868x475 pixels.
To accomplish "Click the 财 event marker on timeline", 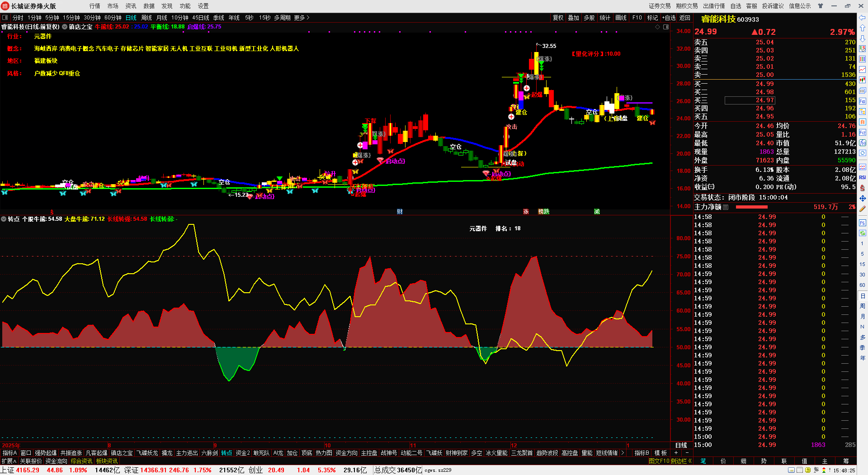I will click(x=400, y=211).
